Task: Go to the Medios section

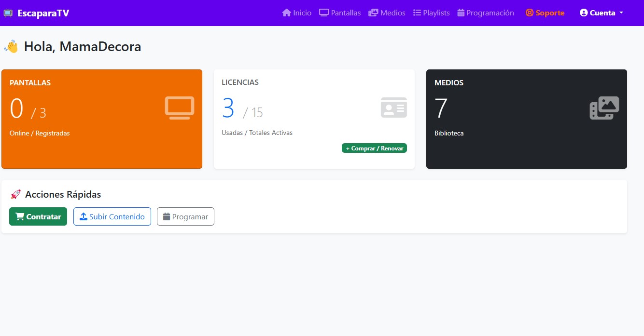Action: (x=387, y=13)
